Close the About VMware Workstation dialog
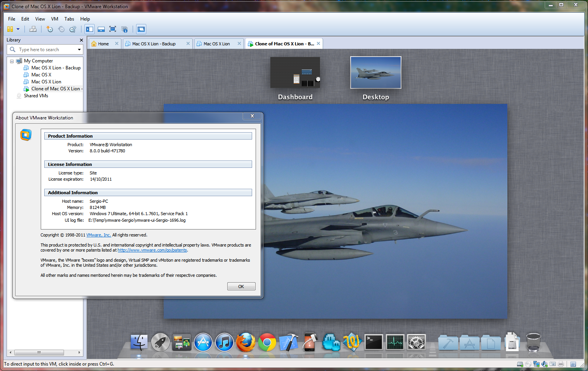Image resolution: width=588 pixels, height=371 pixels. (252, 116)
